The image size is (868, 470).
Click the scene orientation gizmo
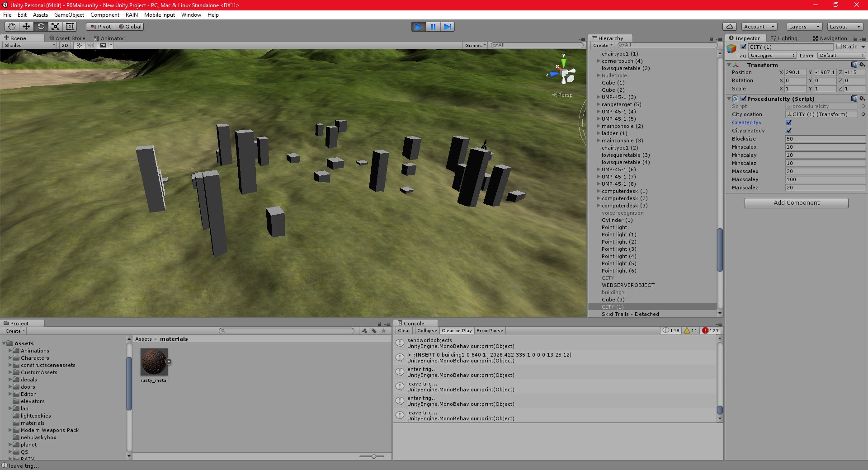(x=564, y=72)
